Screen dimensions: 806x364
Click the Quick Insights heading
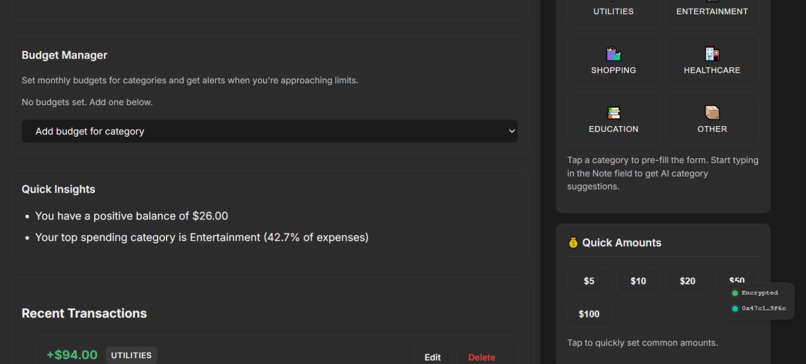(58, 189)
